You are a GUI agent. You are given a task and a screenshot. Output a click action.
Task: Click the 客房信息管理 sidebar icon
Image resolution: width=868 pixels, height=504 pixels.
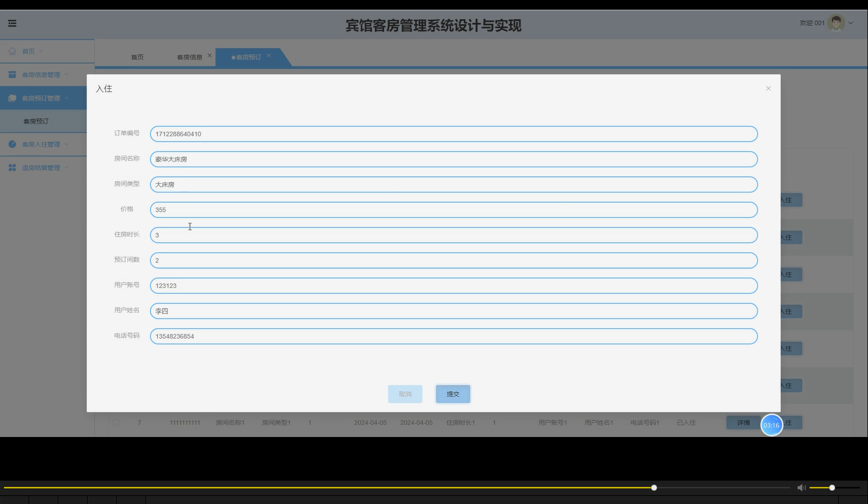point(12,74)
